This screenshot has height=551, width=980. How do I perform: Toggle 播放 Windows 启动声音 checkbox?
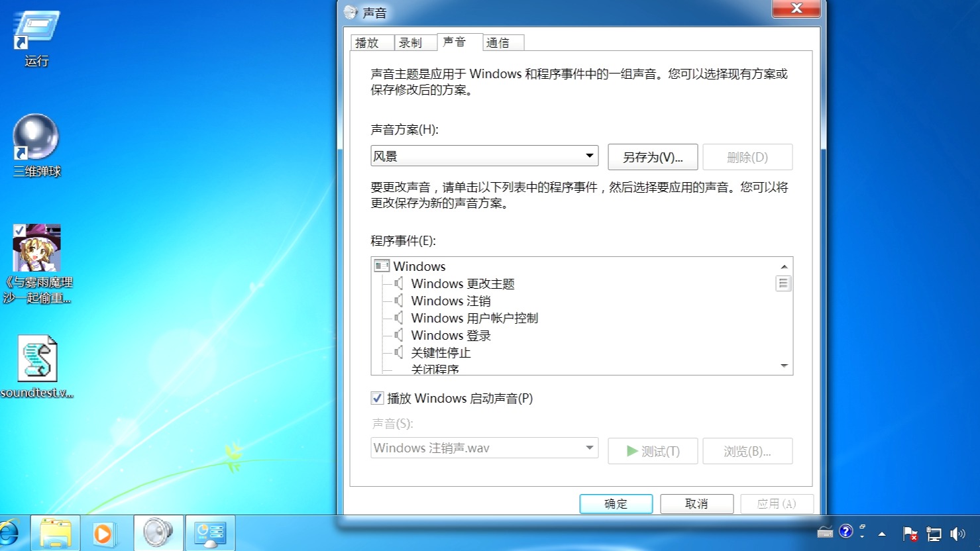tap(377, 398)
